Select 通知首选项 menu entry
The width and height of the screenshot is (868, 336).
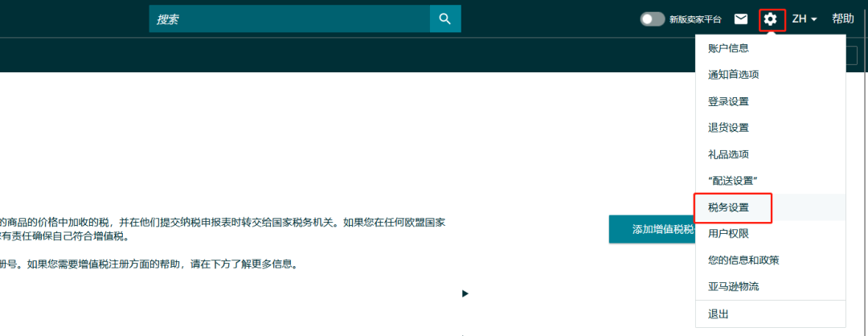733,75
